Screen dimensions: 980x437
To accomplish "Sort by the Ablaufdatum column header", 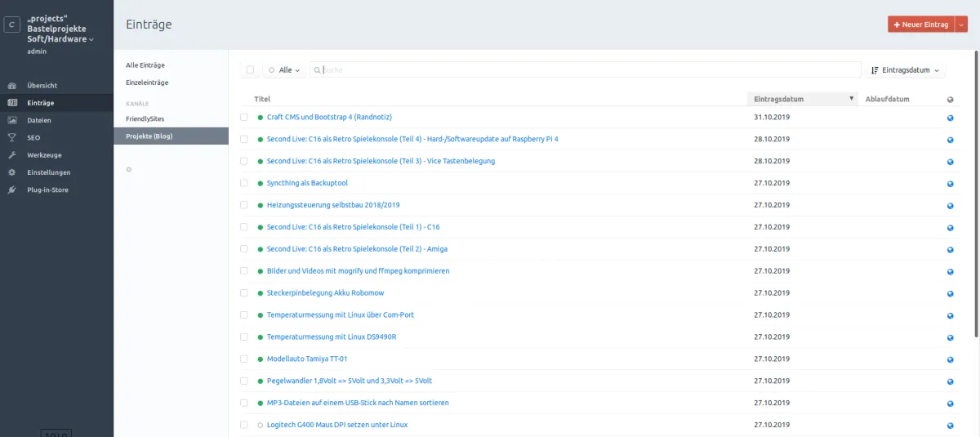I will (889, 99).
